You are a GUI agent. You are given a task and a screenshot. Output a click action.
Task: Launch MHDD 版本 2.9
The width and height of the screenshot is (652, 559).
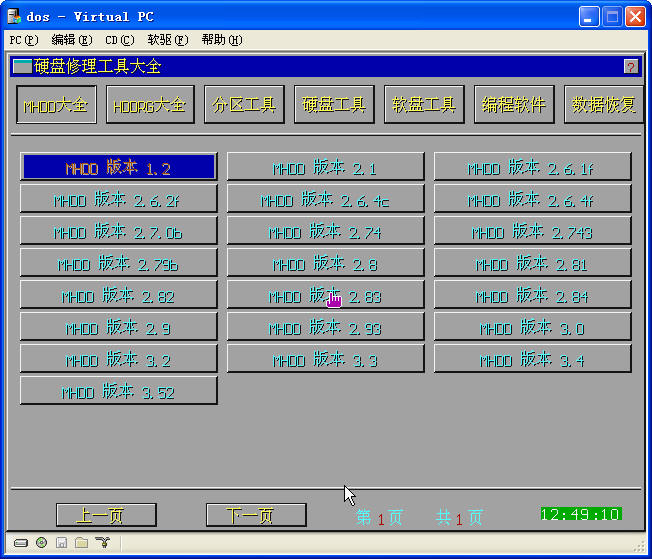[119, 327]
